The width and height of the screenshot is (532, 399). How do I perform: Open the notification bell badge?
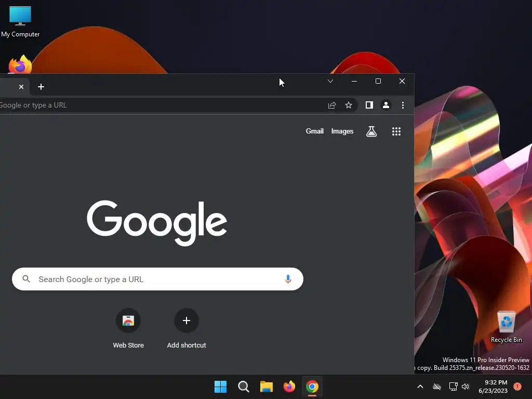517,387
